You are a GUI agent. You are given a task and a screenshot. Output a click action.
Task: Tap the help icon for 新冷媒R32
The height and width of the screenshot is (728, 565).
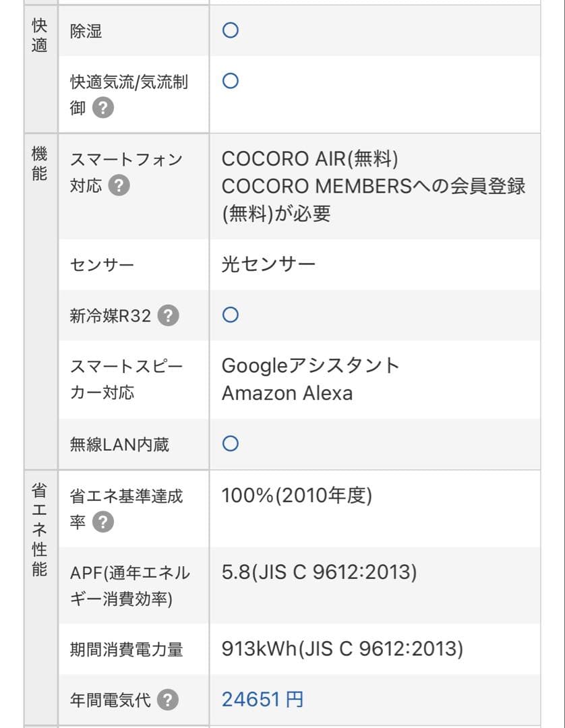pyautogui.click(x=168, y=315)
